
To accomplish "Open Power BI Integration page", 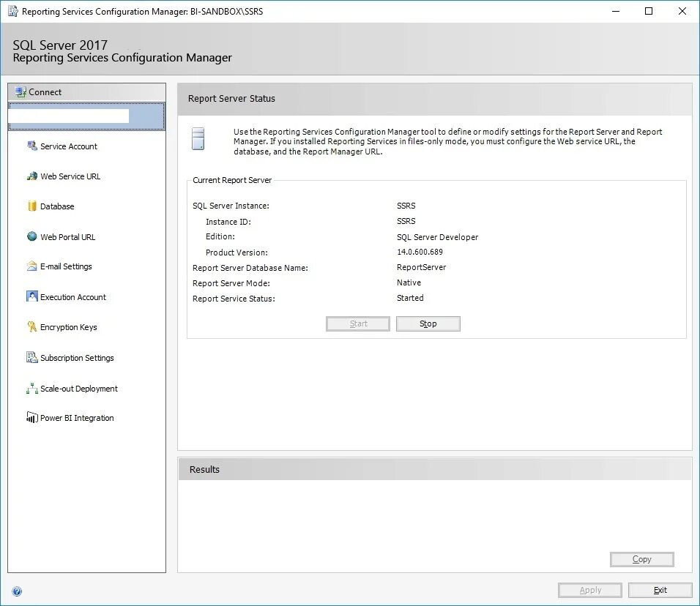I will point(77,418).
